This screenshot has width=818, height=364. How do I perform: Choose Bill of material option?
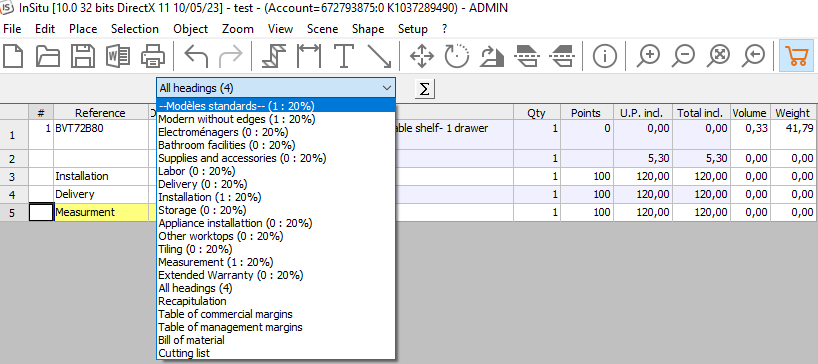[276, 340]
